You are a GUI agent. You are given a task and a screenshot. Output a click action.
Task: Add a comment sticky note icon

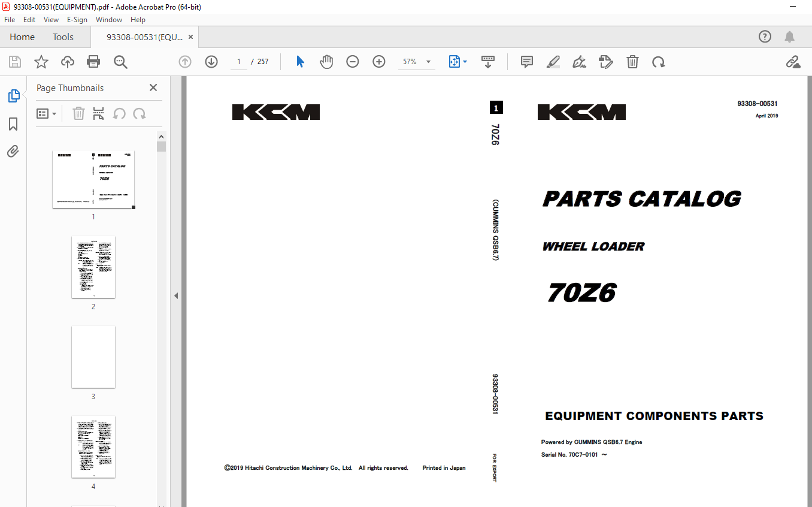527,62
